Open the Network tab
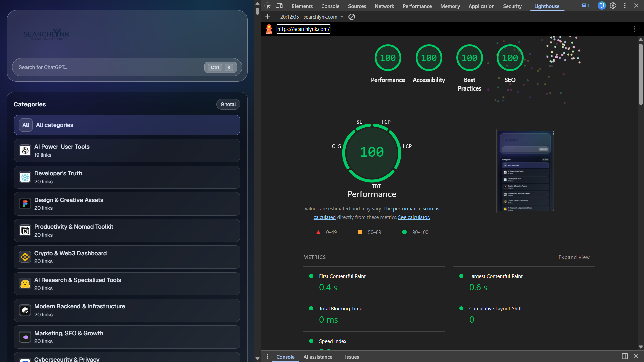The height and width of the screenshot is (362, 644). point(384,6)
